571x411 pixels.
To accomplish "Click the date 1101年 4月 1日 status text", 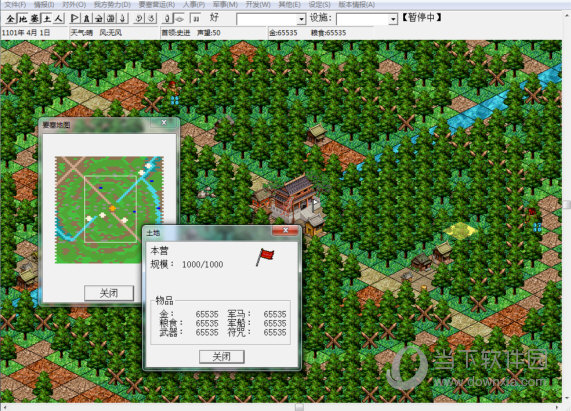I will [x=26, y=33].
